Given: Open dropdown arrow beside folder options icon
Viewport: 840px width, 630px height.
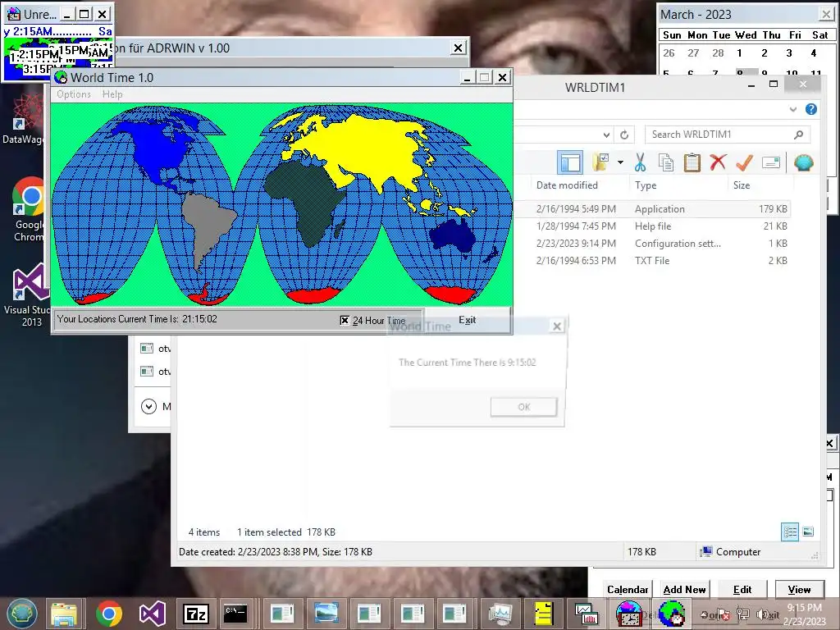Looking at the screenshot, I should [x=620, y=162].
